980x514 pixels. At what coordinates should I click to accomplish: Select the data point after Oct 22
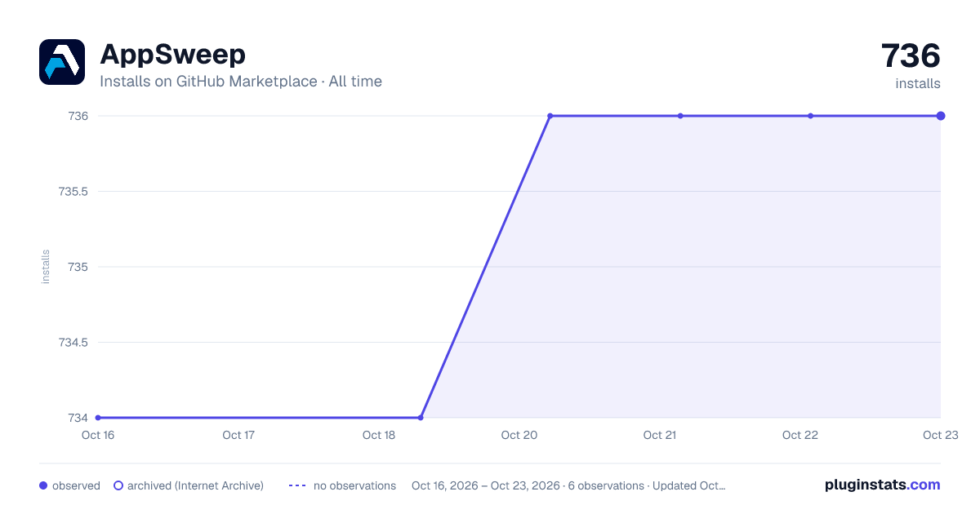coord(810,116)
